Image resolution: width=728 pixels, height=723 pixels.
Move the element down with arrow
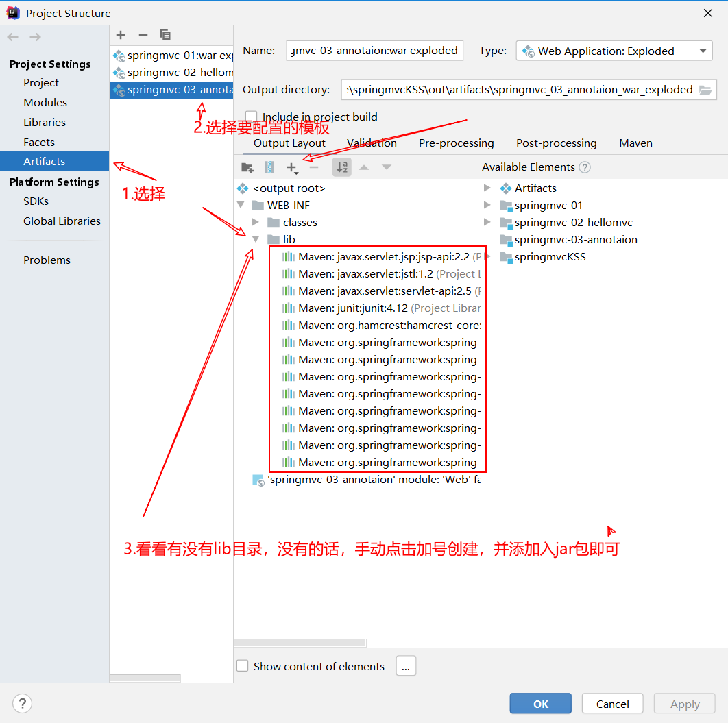coord(387,167)
